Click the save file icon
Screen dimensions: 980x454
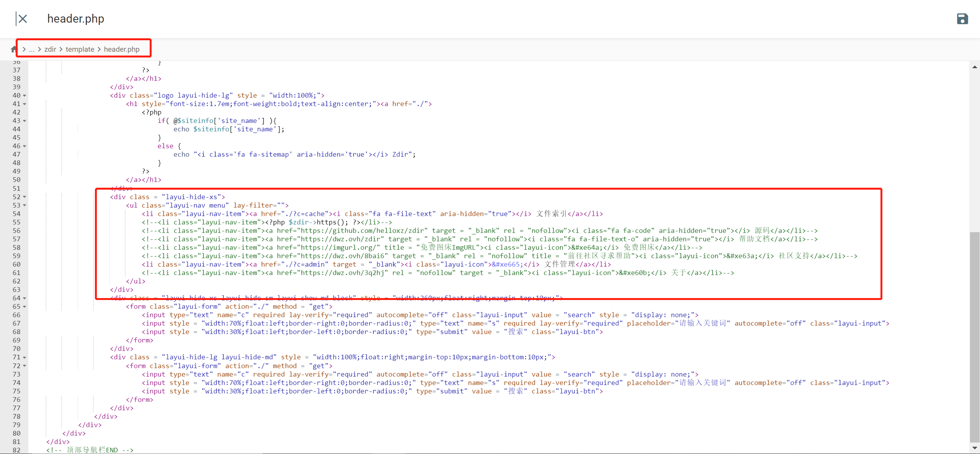pyautogui.click(x=962, y=19)
